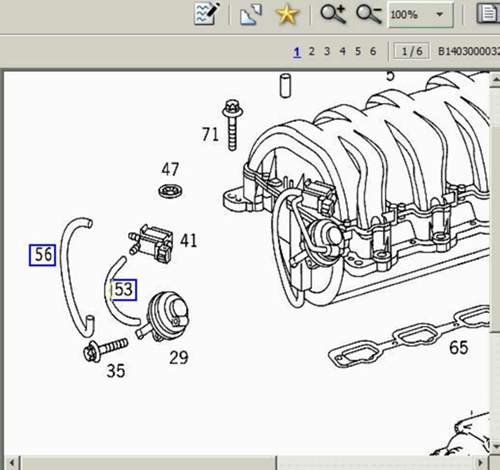Go to picture page 5
The image size is (500, 470).
tap(358, 51)
